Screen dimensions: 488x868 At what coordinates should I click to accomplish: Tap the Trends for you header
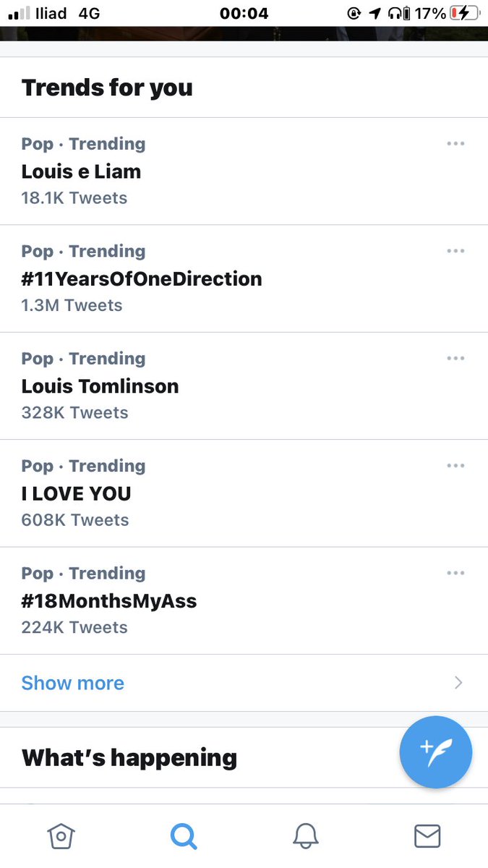[x=107, y=88]
